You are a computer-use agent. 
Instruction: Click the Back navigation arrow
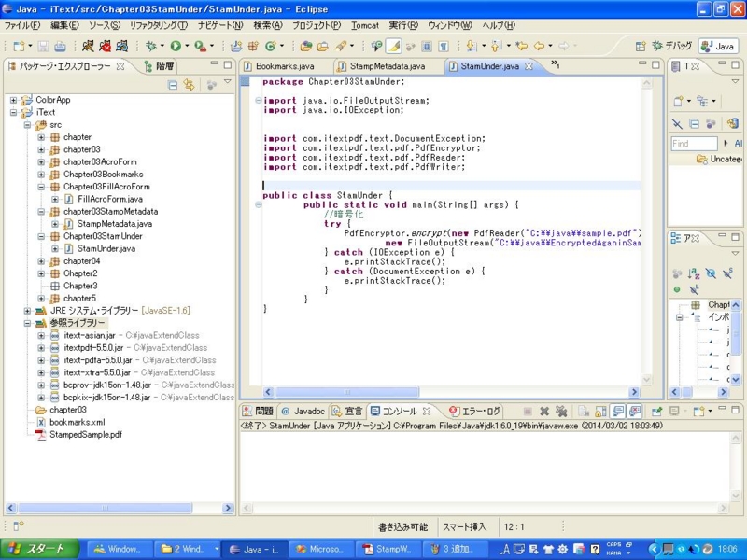pos(540,46)
